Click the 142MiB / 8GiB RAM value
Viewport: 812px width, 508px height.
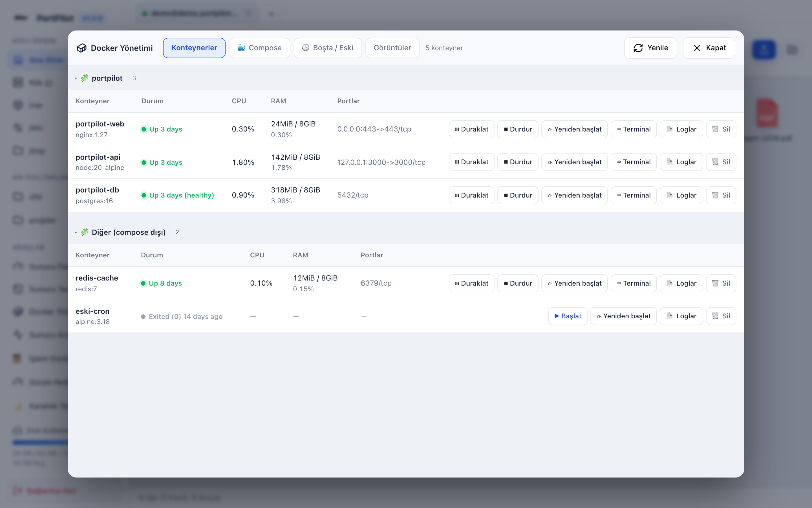click(x=295, y=157)
